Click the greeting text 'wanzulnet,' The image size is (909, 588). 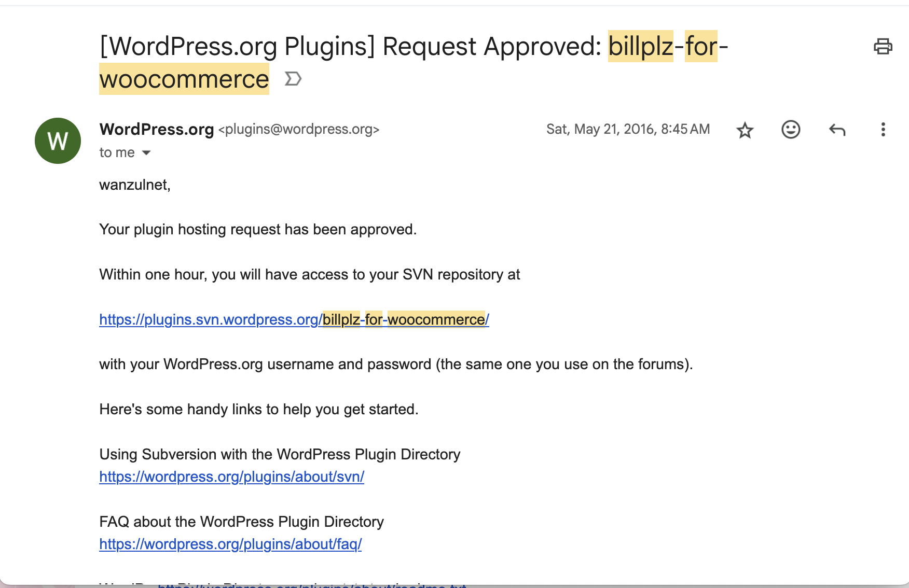[x=135, y=185]
